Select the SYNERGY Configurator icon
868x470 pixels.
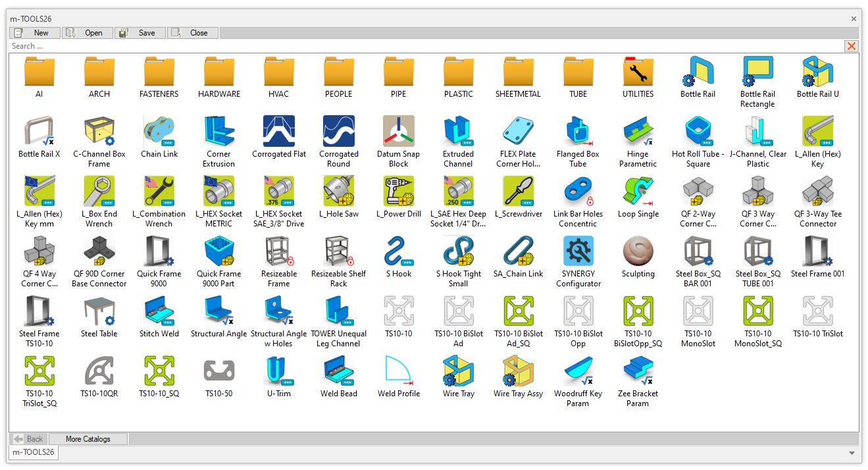578,251
